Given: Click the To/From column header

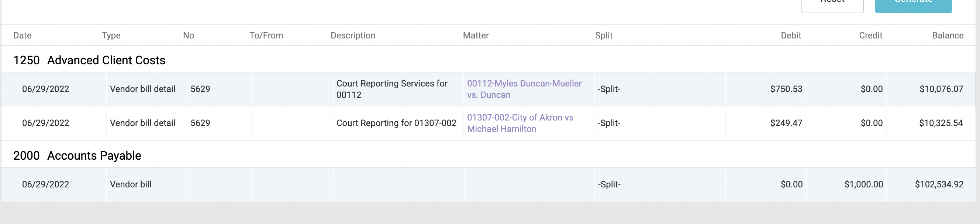Looking at the screenshot, I should (x=266, y=35).
